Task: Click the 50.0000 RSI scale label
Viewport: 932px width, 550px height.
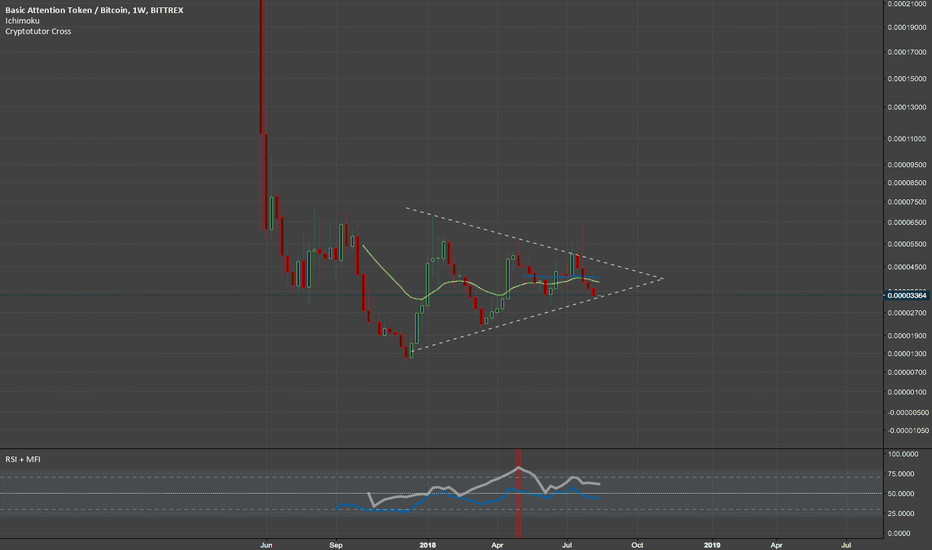Action: 902,494
